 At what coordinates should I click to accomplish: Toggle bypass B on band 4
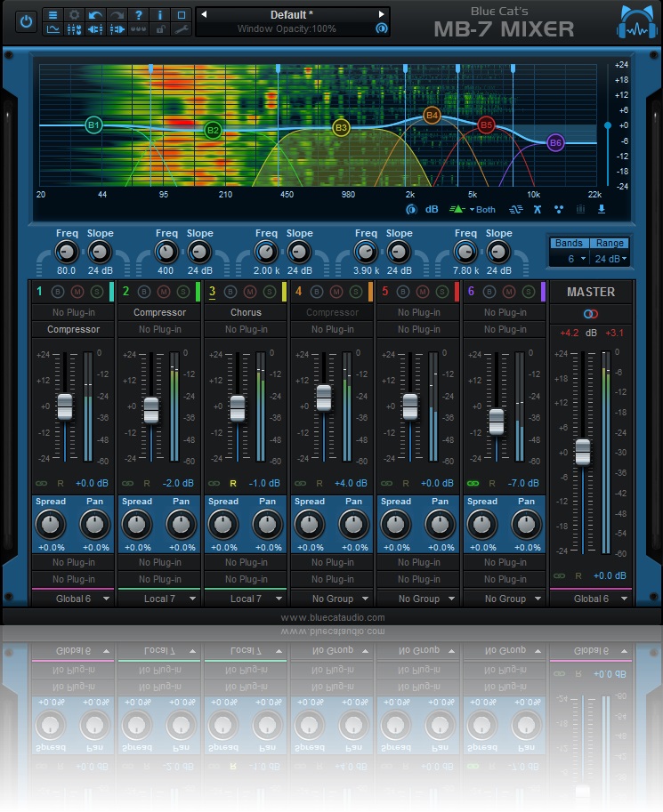317,292
